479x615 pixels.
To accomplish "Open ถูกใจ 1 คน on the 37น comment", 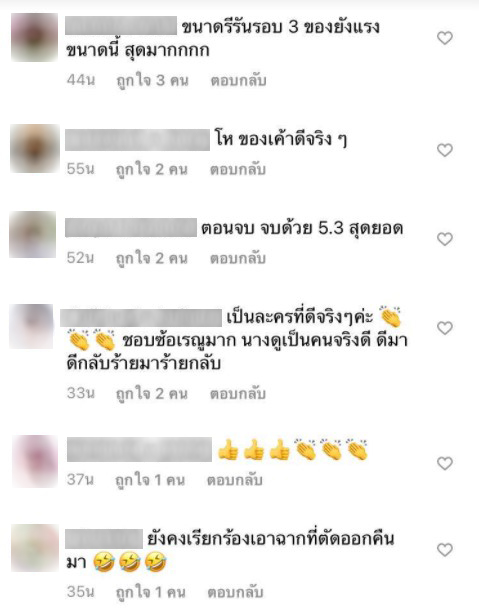I will [150, 480].
